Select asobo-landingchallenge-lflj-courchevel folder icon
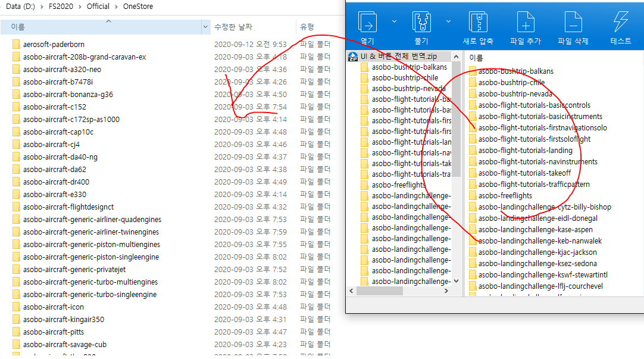Image resolution: width=644 pixels, height=359 pixels. pyautogui.click(x=473, y=286)
